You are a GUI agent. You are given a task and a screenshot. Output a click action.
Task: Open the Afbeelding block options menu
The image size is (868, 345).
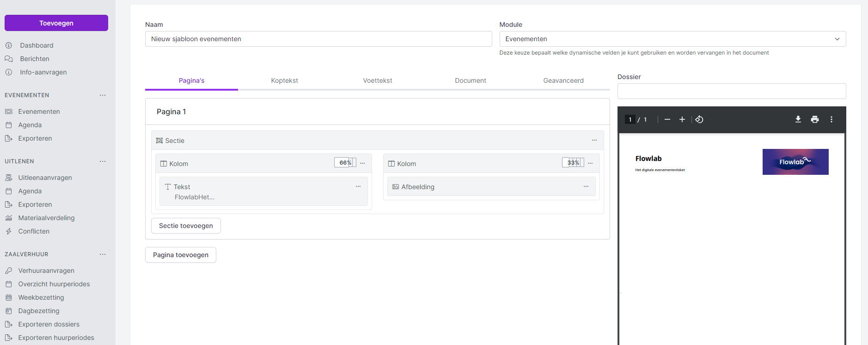pos(586,186)
